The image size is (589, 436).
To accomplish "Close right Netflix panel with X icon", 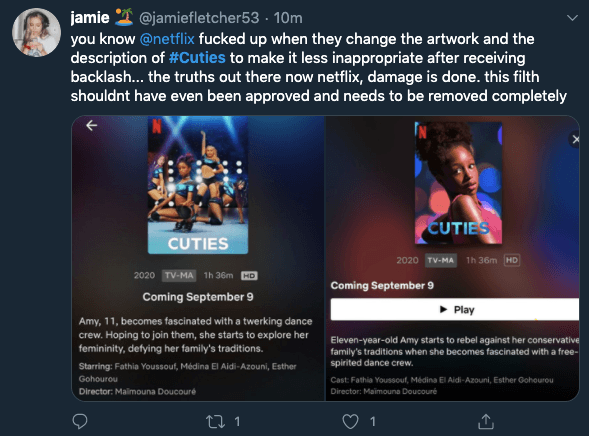I will (575, 140).
